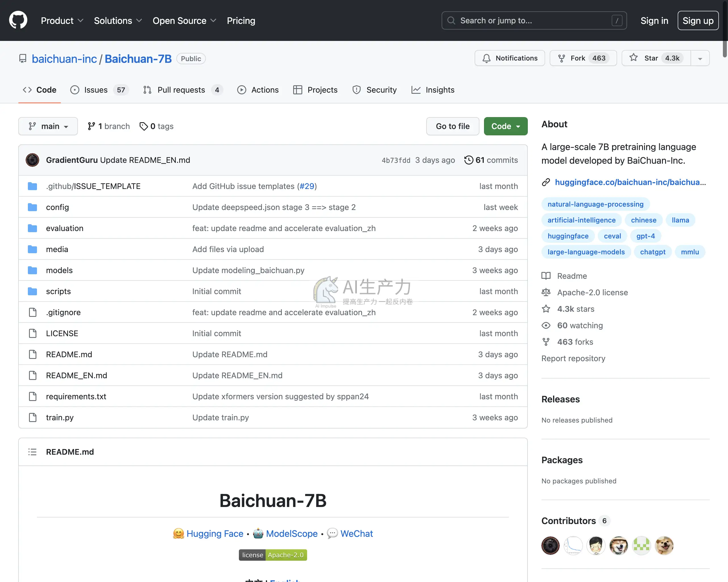Expand the Open Source menu
The height and width of the screenshot is (582, 728).
(184, 20)
